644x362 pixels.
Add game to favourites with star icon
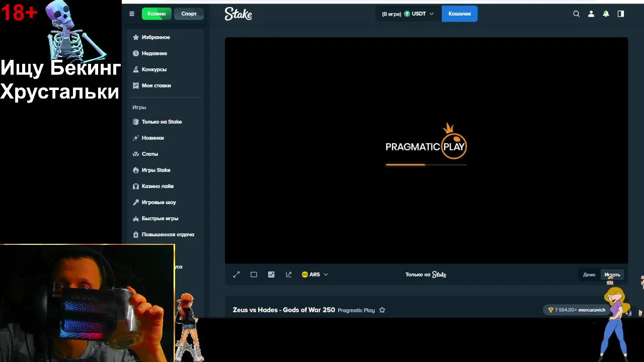tap(382, 310)
